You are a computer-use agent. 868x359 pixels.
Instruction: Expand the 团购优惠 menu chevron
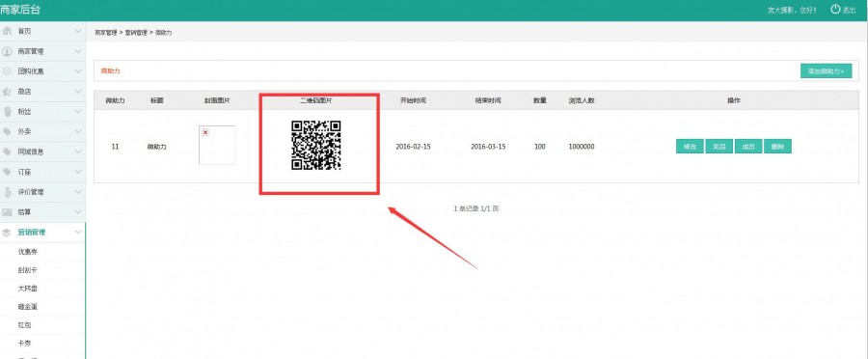[78, 71]
